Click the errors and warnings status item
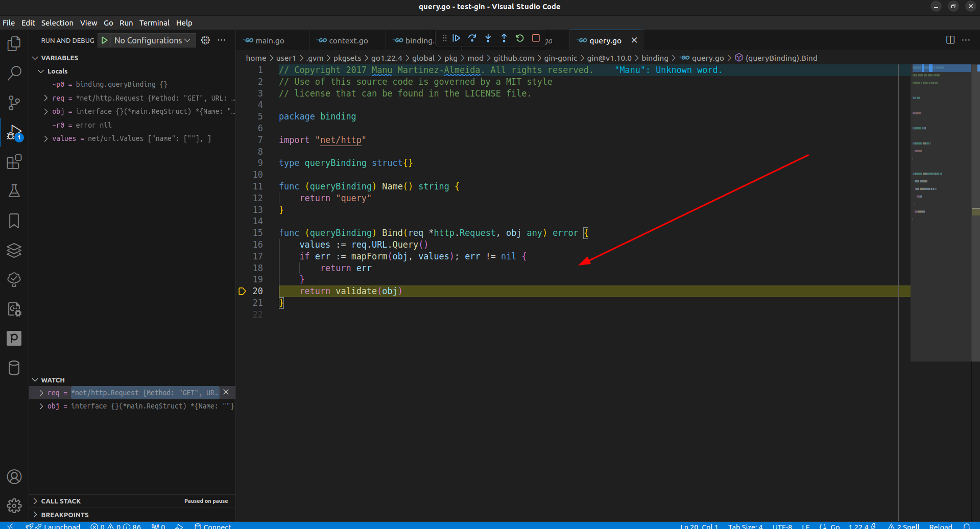The height and width of the screenshot is (529, 980). pos(115,526)
